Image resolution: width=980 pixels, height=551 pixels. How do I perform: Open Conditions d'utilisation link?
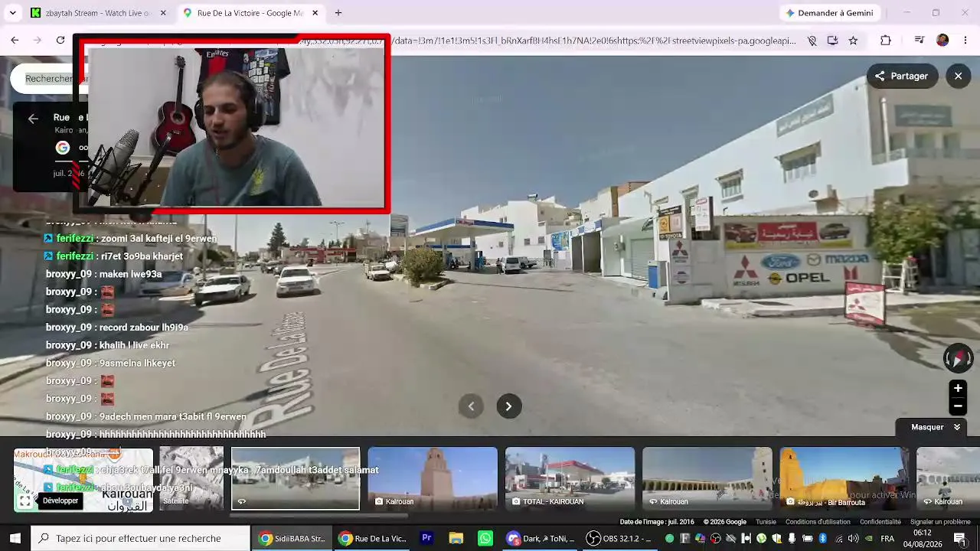pos(818,522)
